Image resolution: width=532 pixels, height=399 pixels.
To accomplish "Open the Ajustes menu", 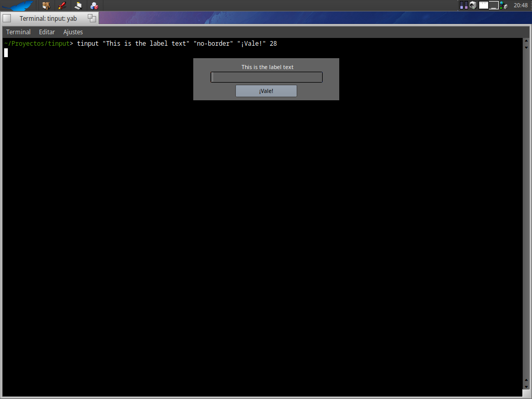I will [x=73, y=32].
